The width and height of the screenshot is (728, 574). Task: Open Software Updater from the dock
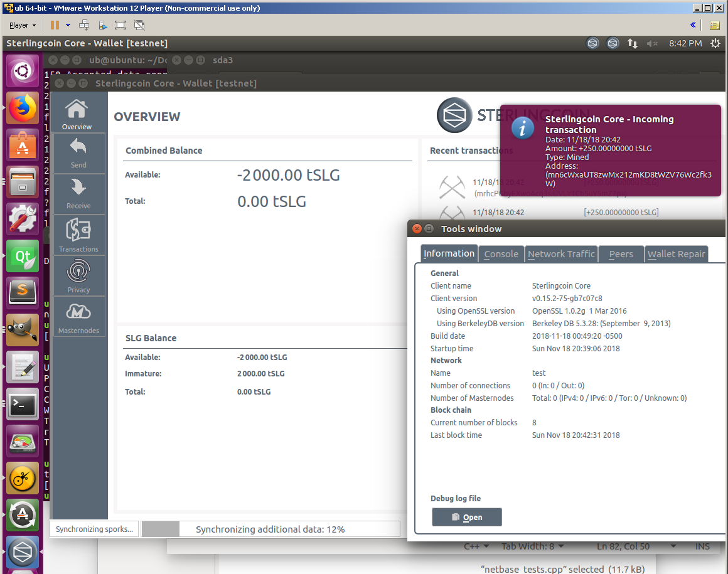pyautogui.click(x=23, y=515)
